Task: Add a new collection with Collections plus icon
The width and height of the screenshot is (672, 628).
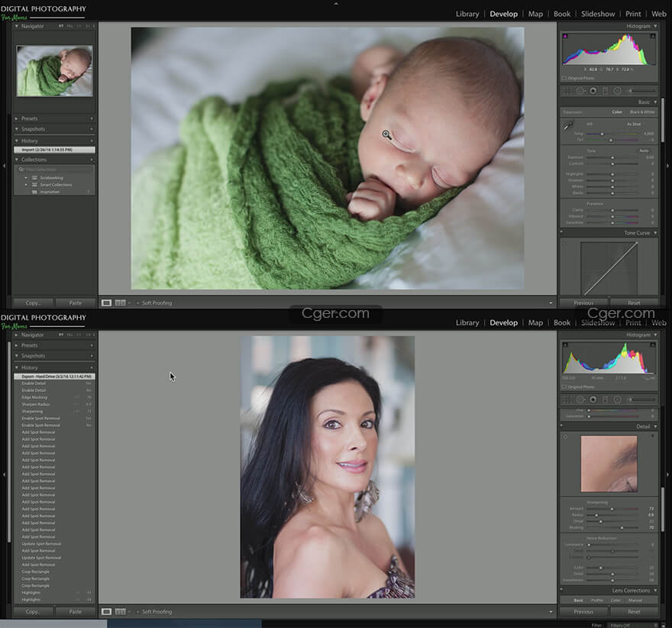Action: click(x=91, y=160)
